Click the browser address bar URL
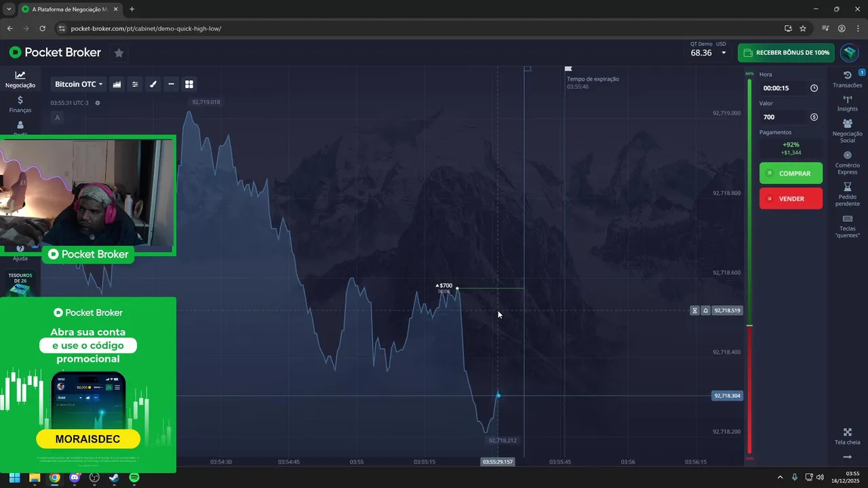 [x=146, y=28]
